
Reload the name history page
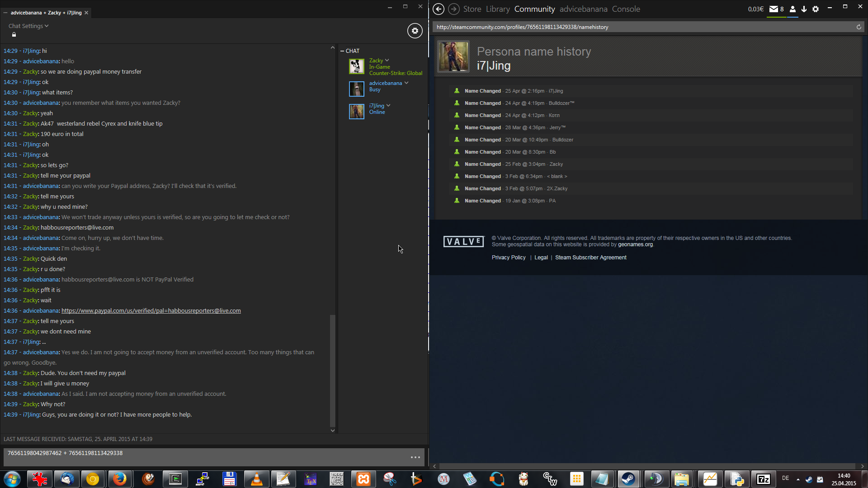(859, 27)
